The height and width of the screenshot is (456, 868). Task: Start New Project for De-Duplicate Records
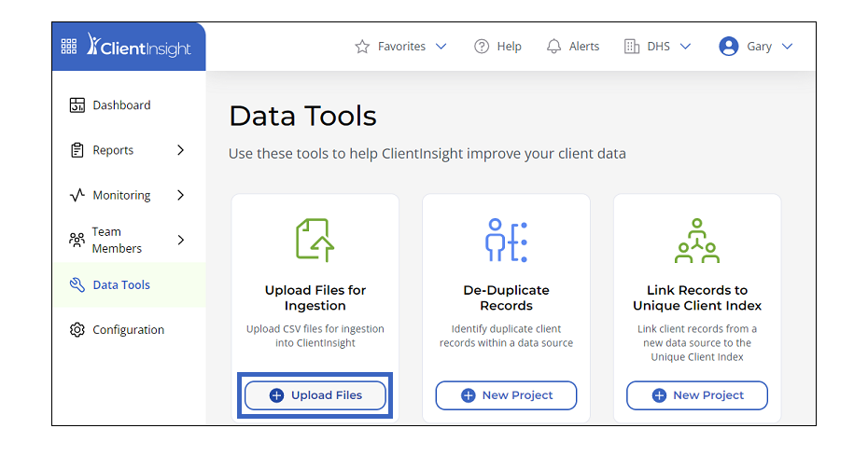tap(506, 395)
